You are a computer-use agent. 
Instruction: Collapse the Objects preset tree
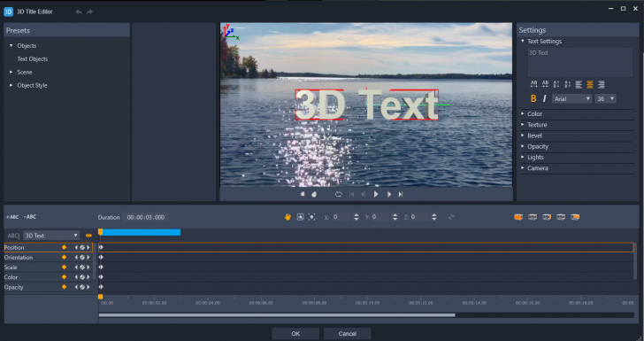pos(11,46)
